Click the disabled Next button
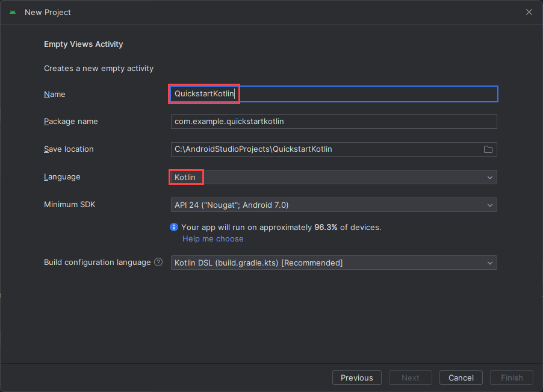Image resolution: width=543 pixels, height=392 pixels. pos(410,378)
